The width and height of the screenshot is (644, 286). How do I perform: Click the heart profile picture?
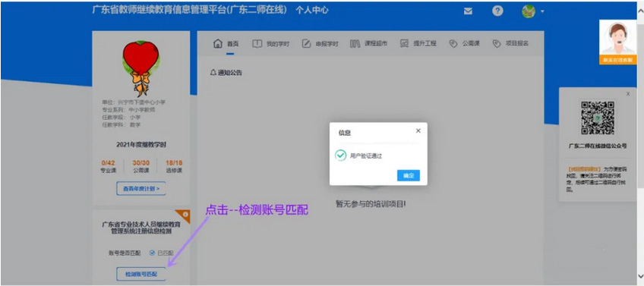click(x=141, y=68)
